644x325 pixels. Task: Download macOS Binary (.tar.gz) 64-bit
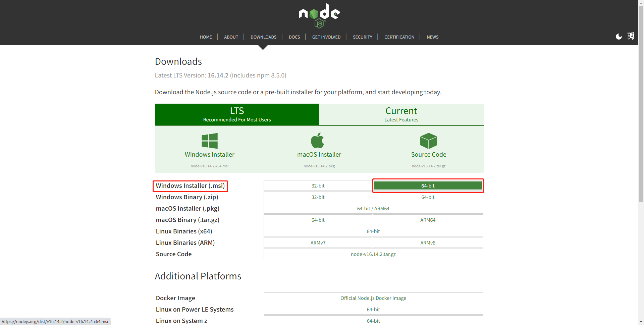tap(318, 220)
